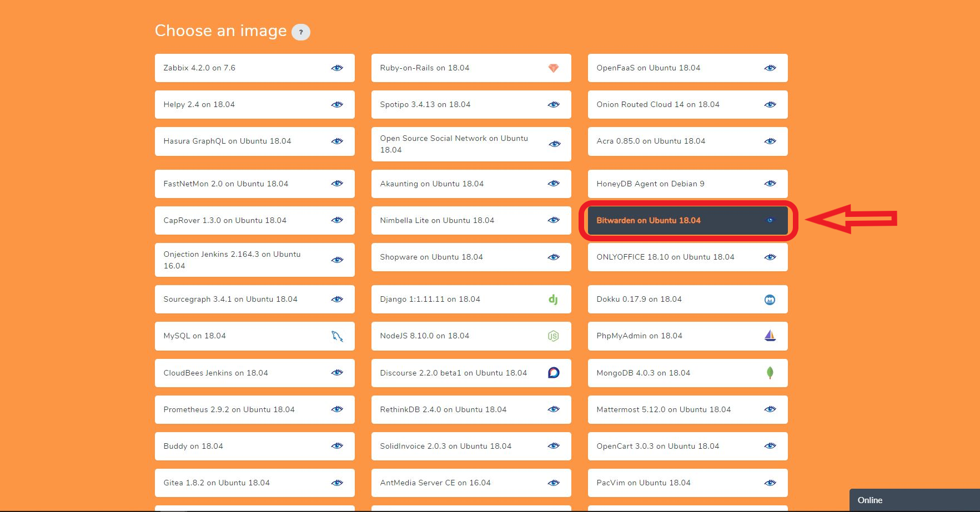Click the eye icon on Buddy card
Screen dimensions: 980x512
tap(337, 446)
